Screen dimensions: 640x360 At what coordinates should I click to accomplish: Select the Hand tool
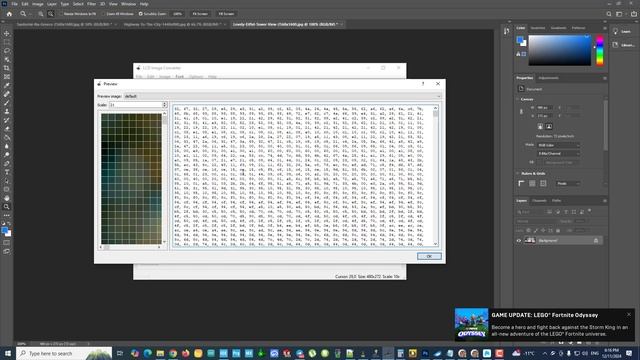pos(7,198)
